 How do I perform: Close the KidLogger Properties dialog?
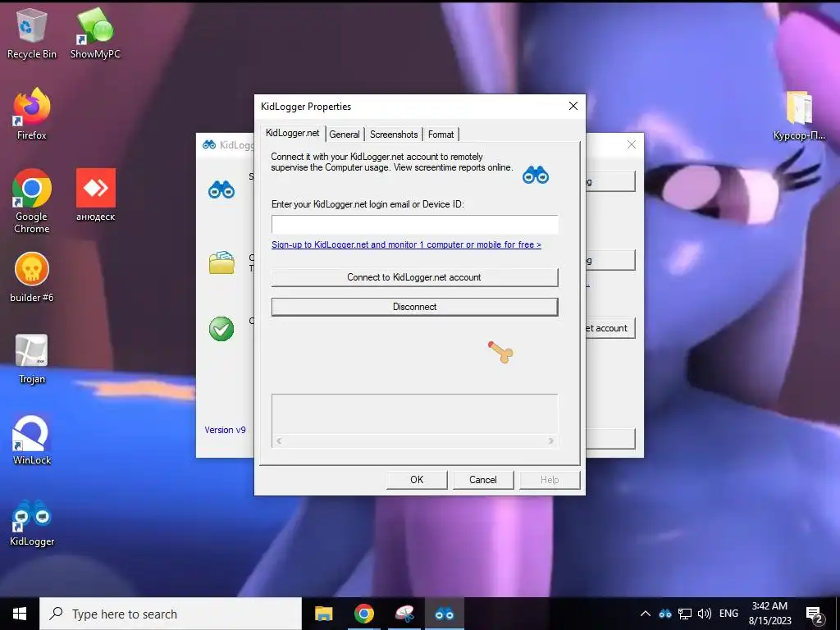[x=573, y=106]
